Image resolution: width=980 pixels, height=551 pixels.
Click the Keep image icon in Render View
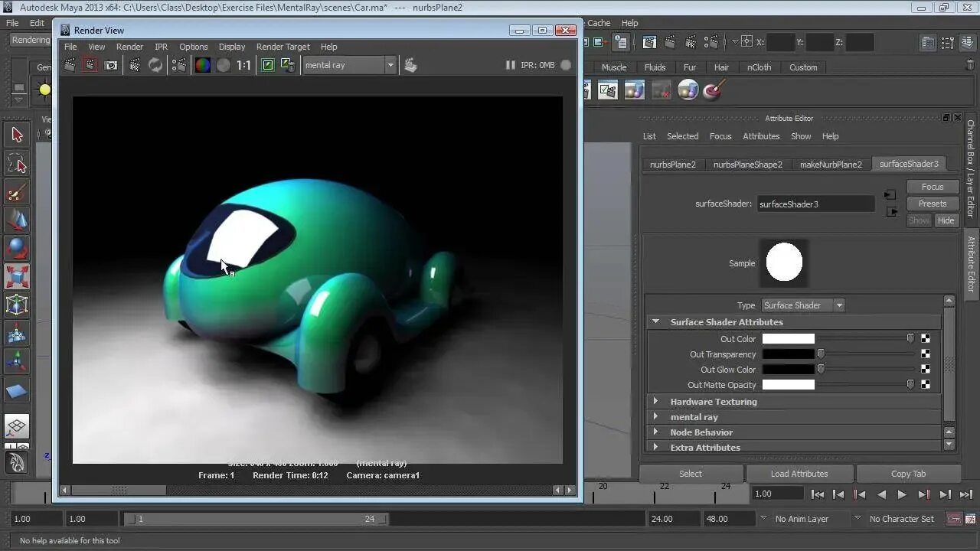click(268, 65)
